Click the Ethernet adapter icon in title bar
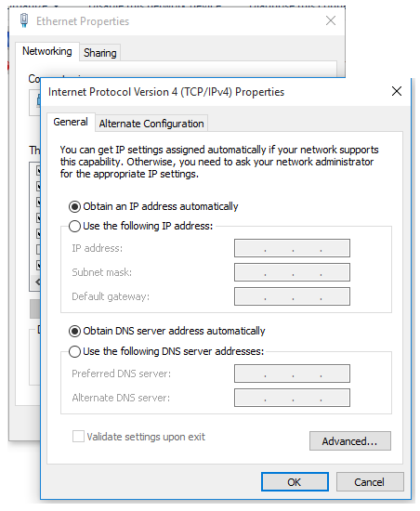The height and width of the screenshot is (511, 420). (x=24, y=20)
